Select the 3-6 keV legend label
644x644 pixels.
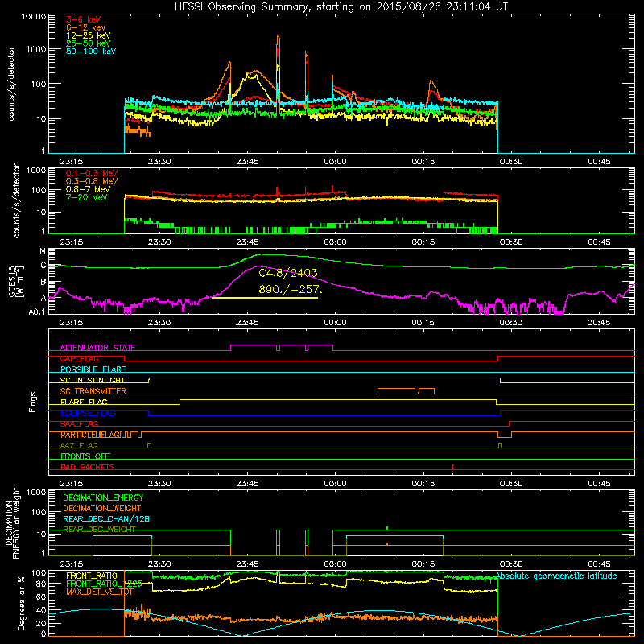click(84, 19)
